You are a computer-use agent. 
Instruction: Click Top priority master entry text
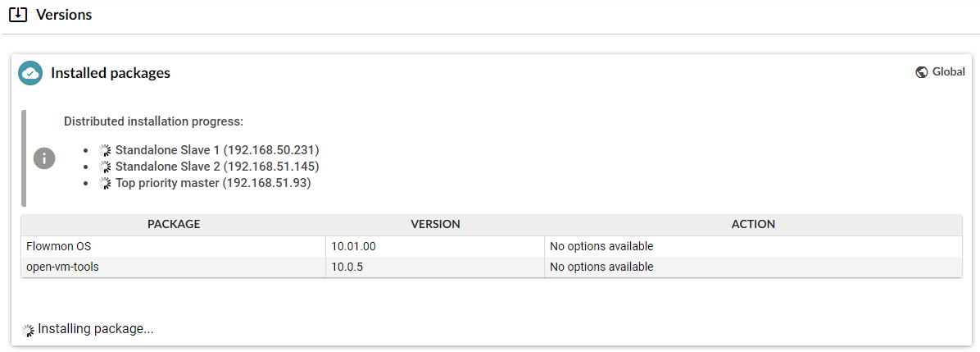[x=213, y=184]
